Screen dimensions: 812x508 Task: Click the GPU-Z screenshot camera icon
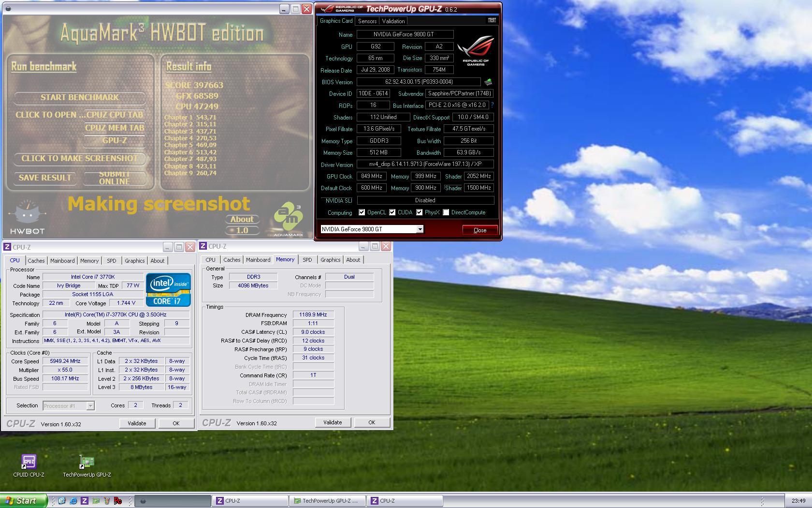(x=492, y=20)
